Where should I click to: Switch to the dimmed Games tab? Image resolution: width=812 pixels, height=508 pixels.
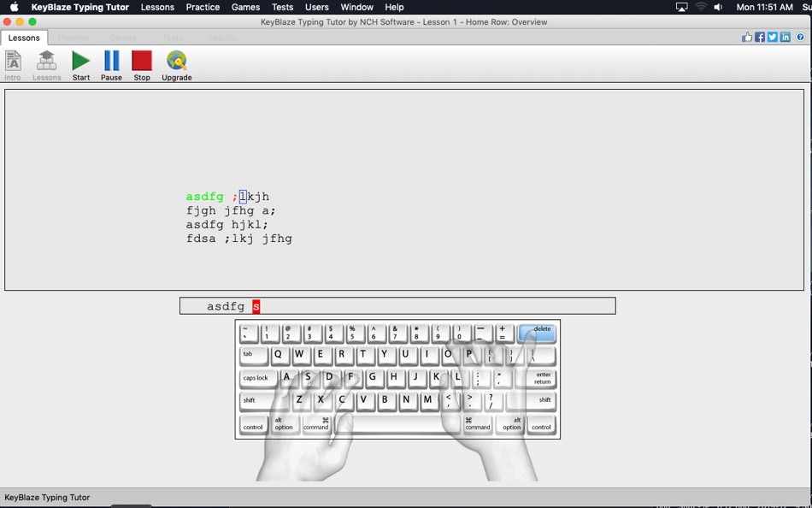[x=123, y=38]
